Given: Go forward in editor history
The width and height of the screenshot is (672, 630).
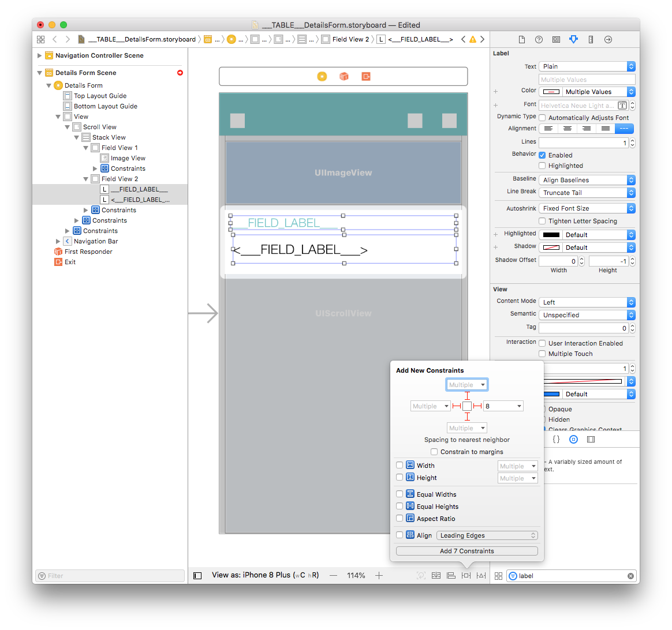Looking at the screenshot, I should 68,39.
